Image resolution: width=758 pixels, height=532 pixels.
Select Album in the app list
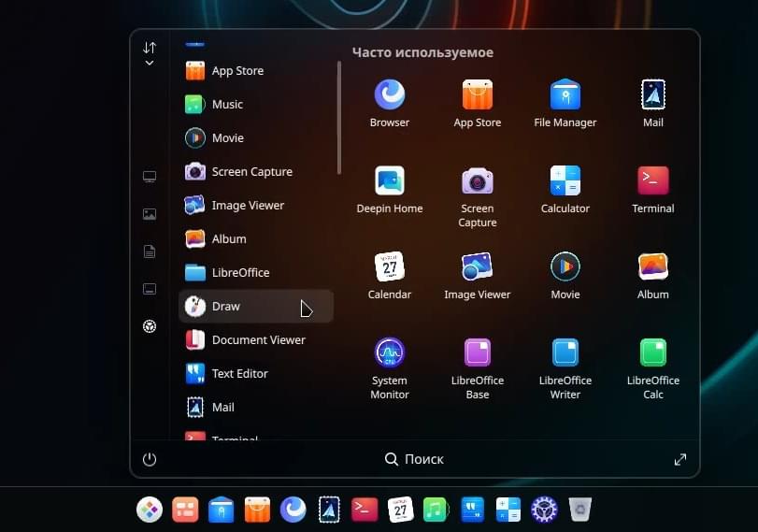[x=256, y=239]
